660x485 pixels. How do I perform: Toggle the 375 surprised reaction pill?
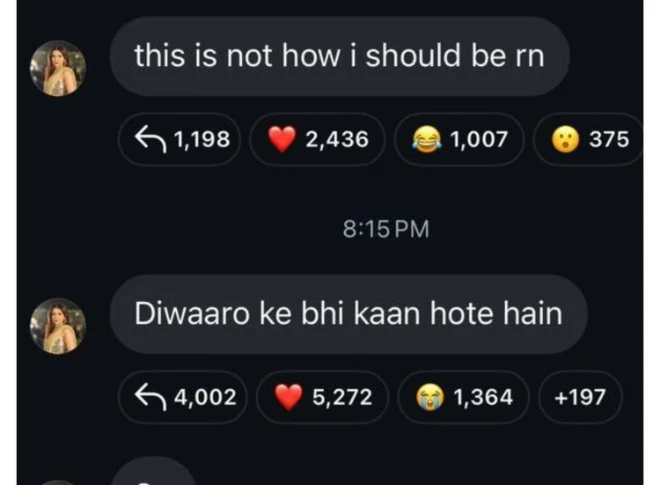pos(588,139)
